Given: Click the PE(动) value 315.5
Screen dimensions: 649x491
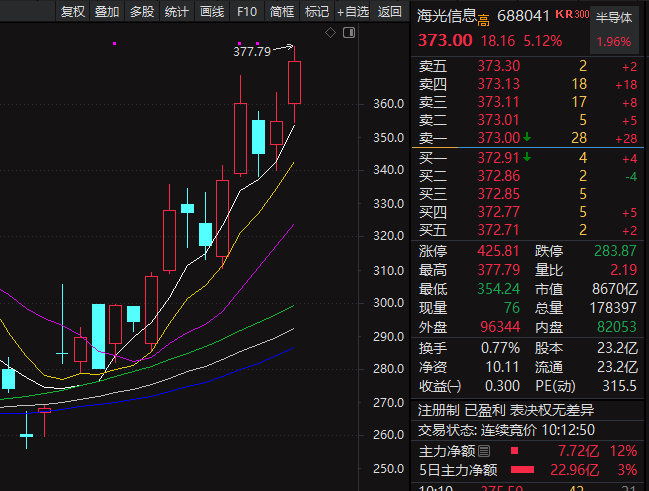Looking at the screenshot, I should (x=619, y=386).
